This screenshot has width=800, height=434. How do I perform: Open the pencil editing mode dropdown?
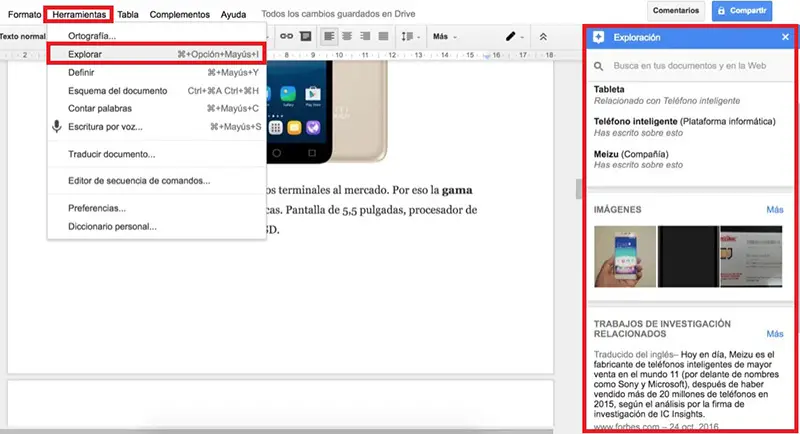pyautogui.click(x=514, y=36)
